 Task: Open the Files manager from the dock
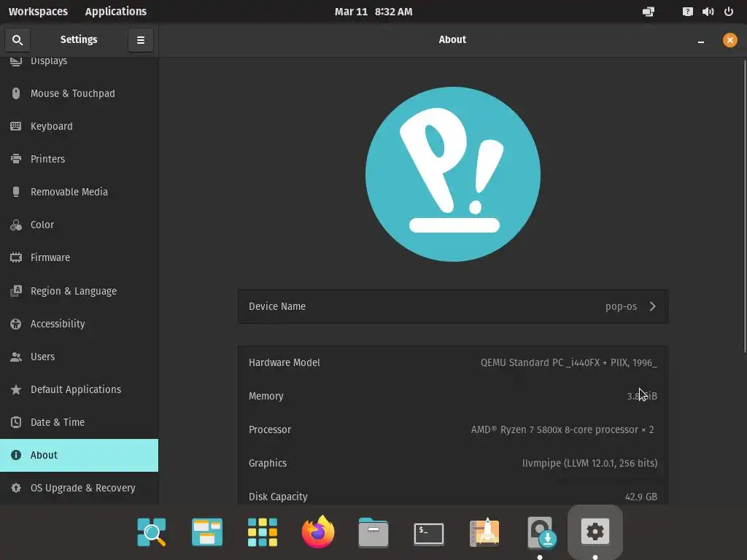click(x=373, y=532)
